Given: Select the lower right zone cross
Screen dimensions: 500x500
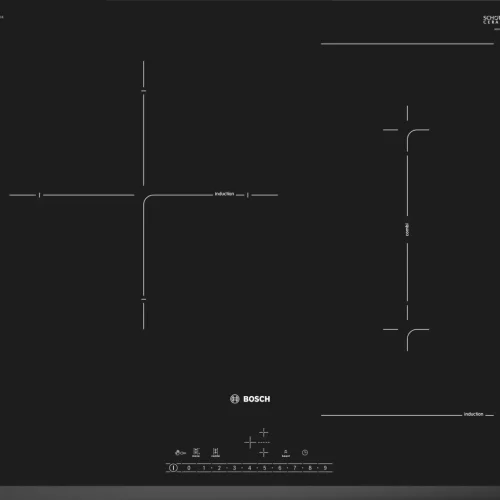Looking at the screenshot, I should click(x=263, y=452).
